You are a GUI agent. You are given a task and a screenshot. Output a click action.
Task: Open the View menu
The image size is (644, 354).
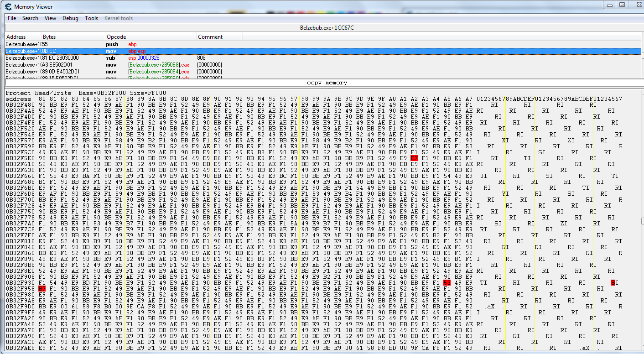click(50, 18)
